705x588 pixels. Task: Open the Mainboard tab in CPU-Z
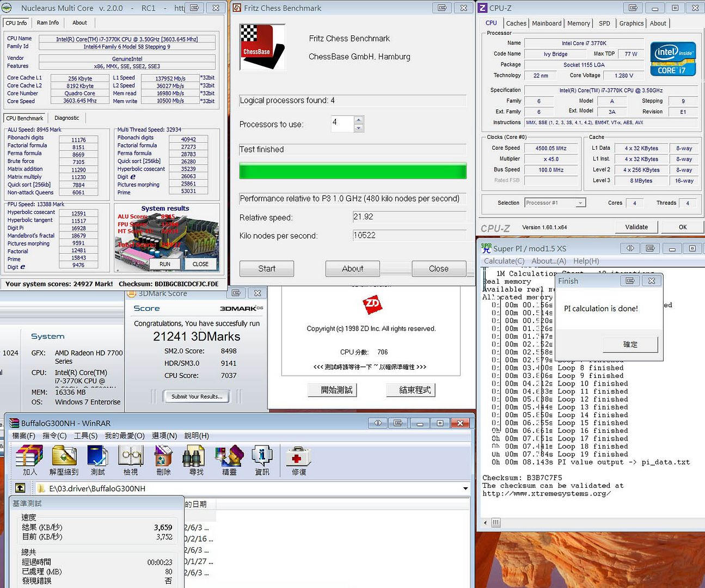(547, 23)
